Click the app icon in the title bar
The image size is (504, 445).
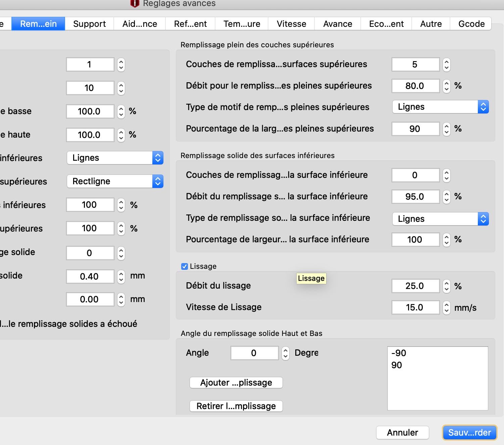tap(135, 3)
